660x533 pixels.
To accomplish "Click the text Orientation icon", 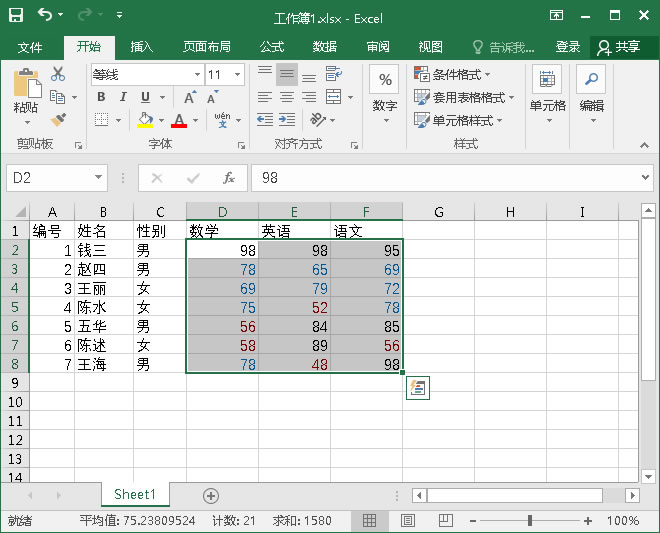I will coord(318,120).
